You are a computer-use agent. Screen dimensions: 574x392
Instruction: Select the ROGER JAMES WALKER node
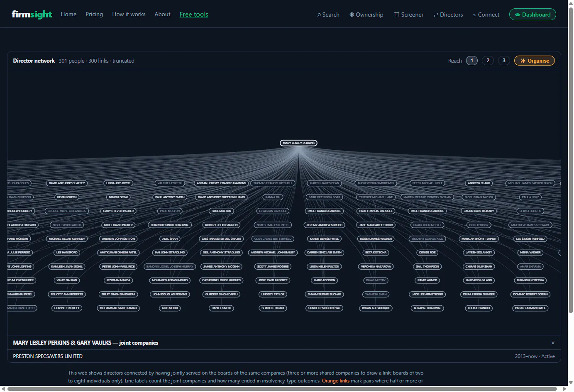tap(376, 239)
